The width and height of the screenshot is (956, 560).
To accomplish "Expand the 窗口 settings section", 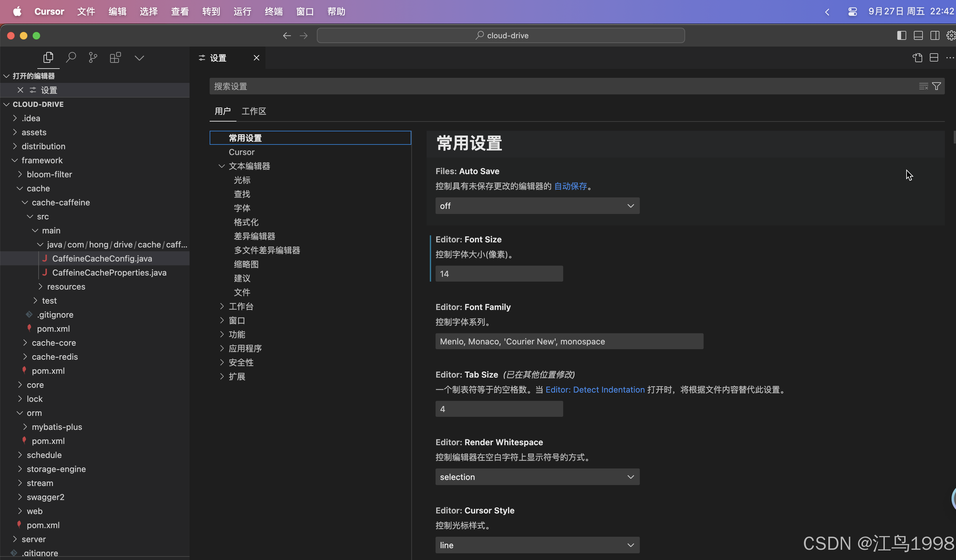I will tap(222, 321).
